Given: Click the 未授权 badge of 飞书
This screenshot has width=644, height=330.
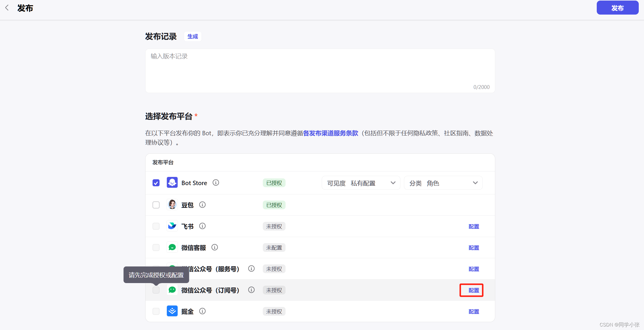Looking at the screenshot, I should (x=274, y=226).
